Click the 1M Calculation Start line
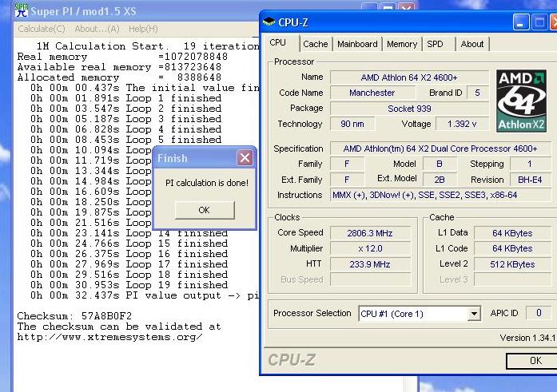Viewport: 557px width, 392px height. pyautogui.click(x=147, y=46)
